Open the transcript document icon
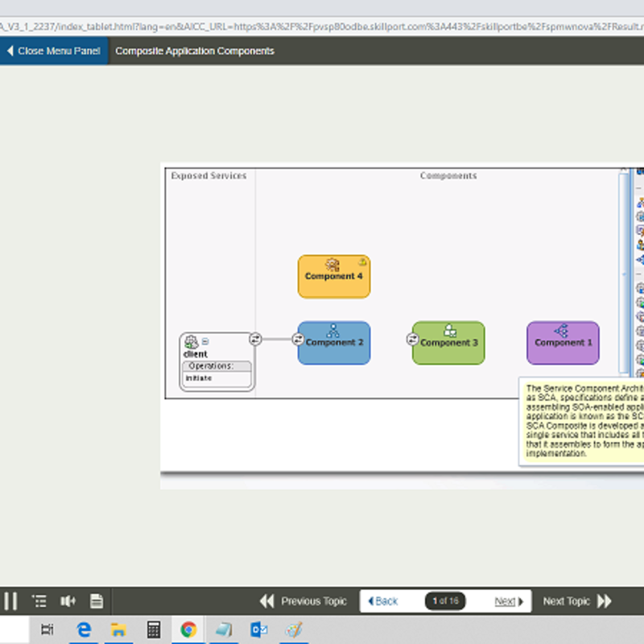The image size is (644, 644). [x=97, y=601]
